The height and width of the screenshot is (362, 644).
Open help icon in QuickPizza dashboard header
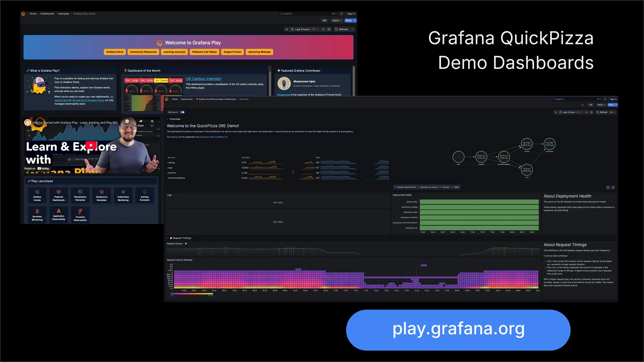pos(605,99)
